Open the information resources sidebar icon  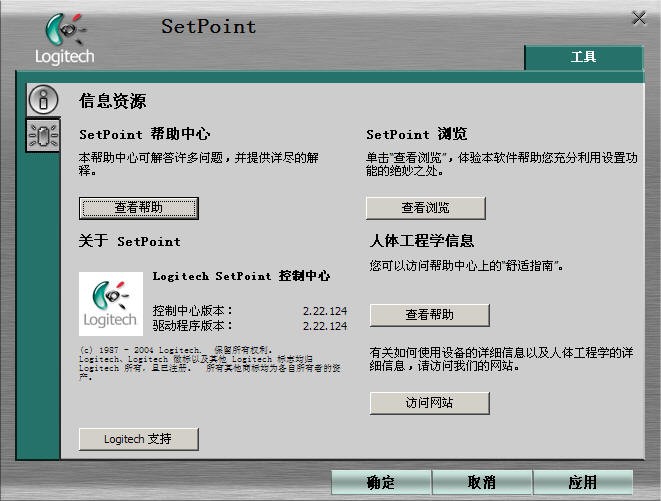click(43, 100)
